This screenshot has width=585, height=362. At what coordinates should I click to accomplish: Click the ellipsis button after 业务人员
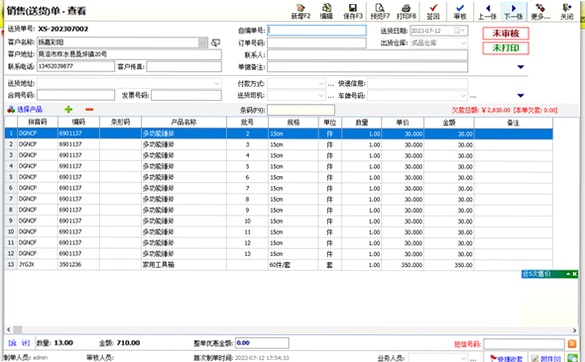click(473, 359)
